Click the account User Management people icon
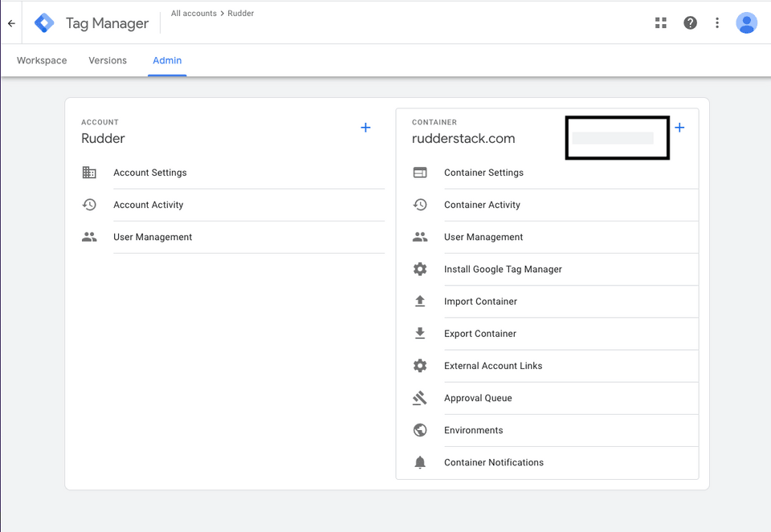771x532 pixels. click(89, 237)
